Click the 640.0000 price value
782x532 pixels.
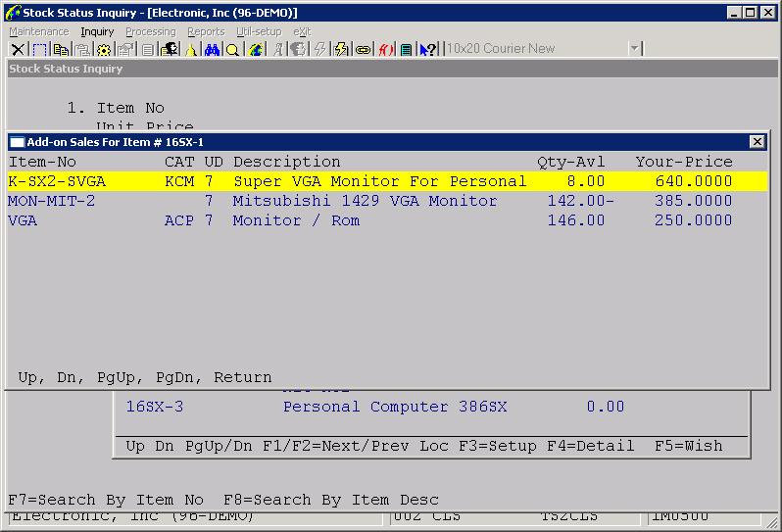click(693, 181)
